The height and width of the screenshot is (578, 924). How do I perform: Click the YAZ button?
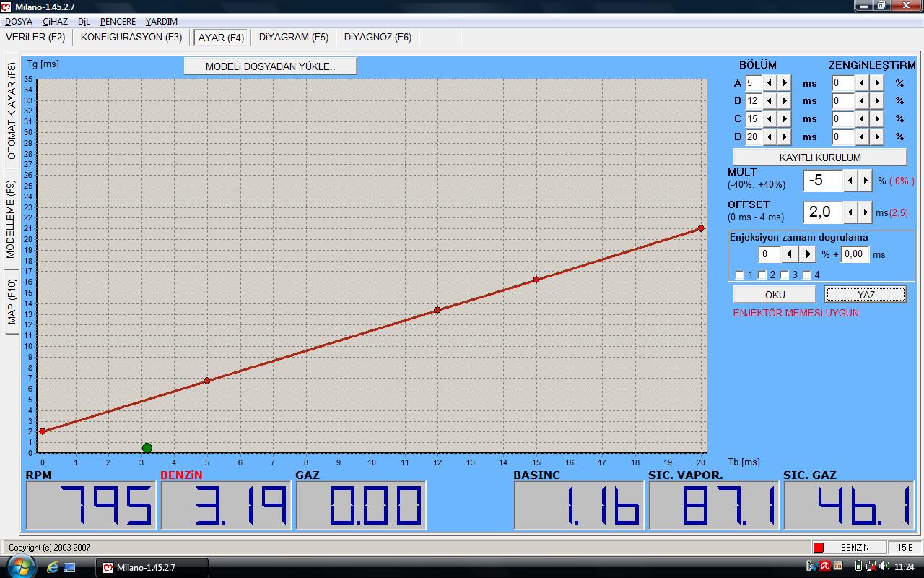point(866,294)
